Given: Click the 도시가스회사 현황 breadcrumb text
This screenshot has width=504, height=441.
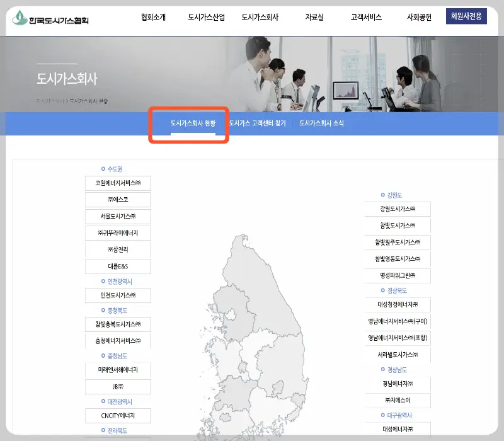Looking at the screenshot, I should tap(89, 101).
